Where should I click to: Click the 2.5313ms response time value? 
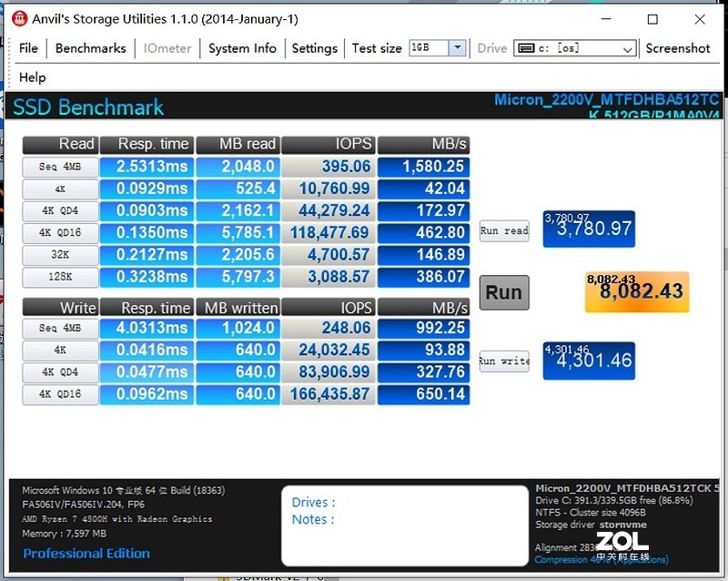[x=147, y=167]
